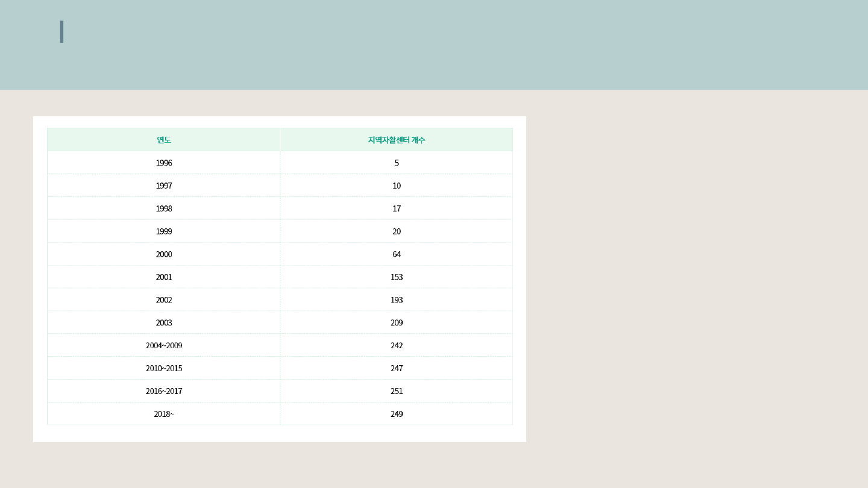Select the value 209 cell
Viewport: 868px width, 488px height.
pos(397,323)
